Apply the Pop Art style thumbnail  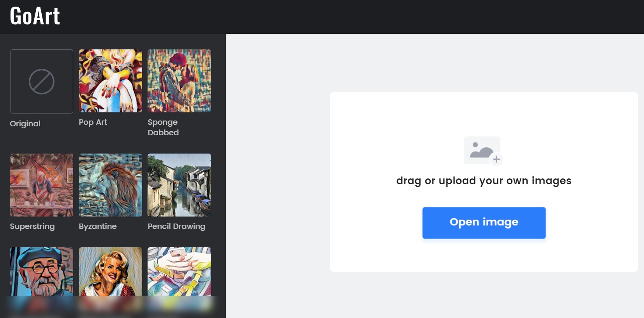[x=111, y=81]
